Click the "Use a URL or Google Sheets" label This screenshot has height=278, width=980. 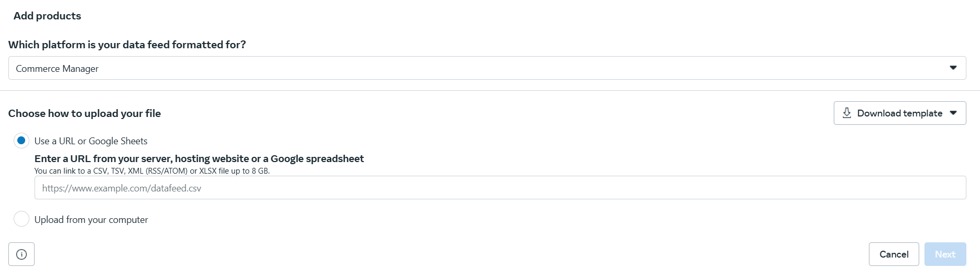click(x=91, y=141)
